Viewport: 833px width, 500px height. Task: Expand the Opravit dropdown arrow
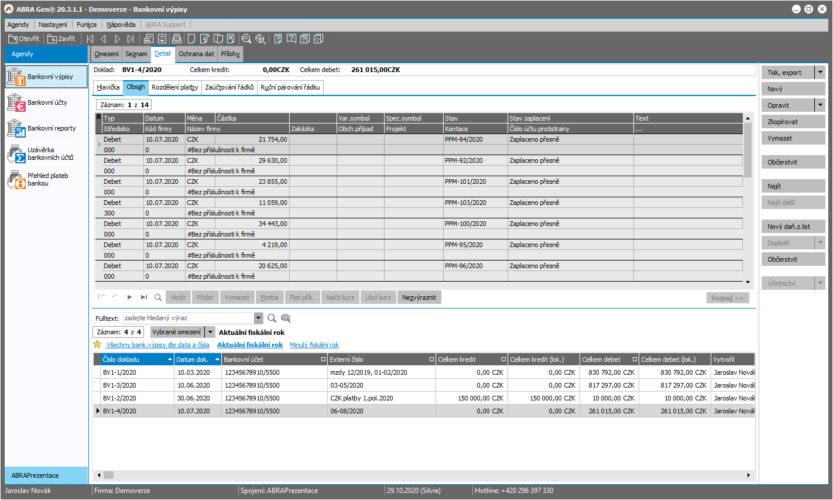tap(819, 104)
